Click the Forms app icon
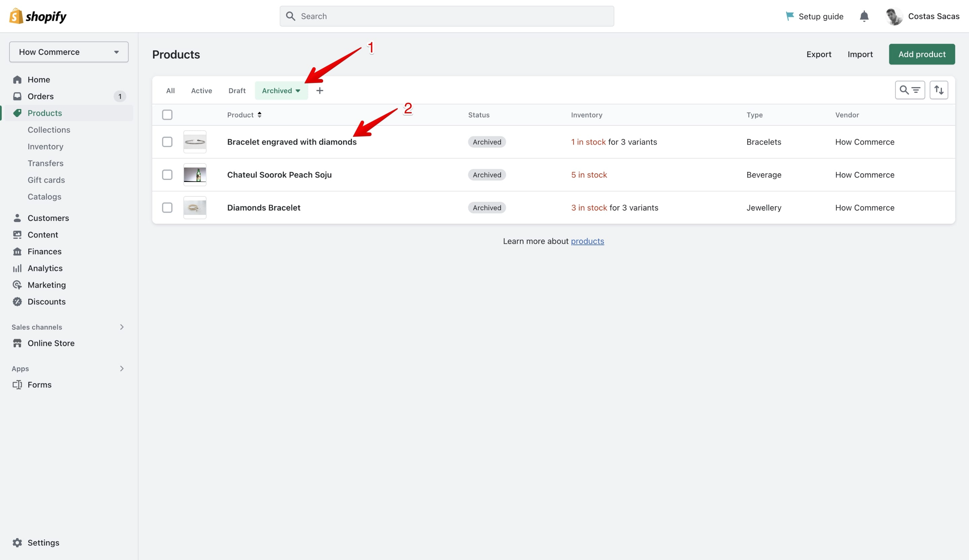This screenshot has height=560, width=969. 17,385
